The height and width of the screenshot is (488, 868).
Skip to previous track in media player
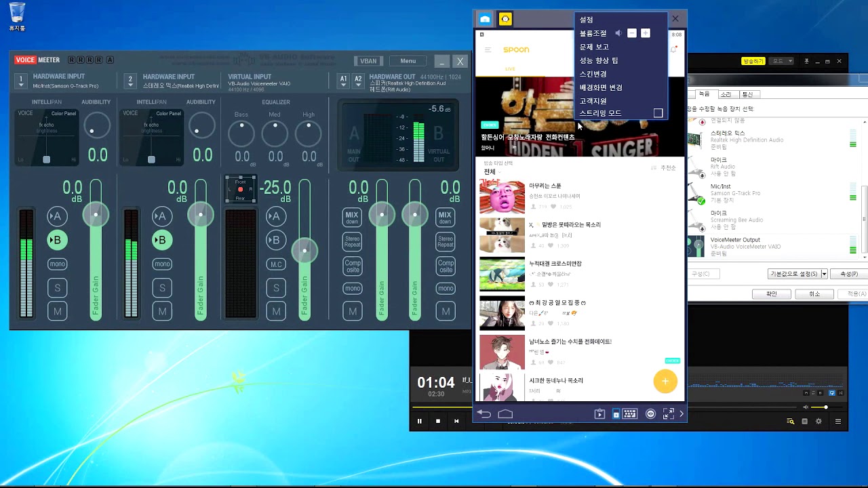click(x=456, y=421)
